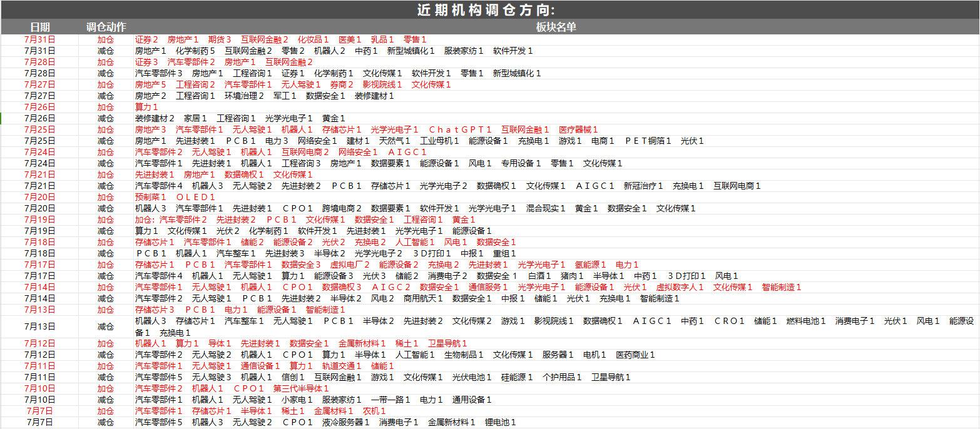Screen dimensions: 980x429
Task: Click "锂电池 1" in the 7月7日 减仓 row
Action: [501, 422]
